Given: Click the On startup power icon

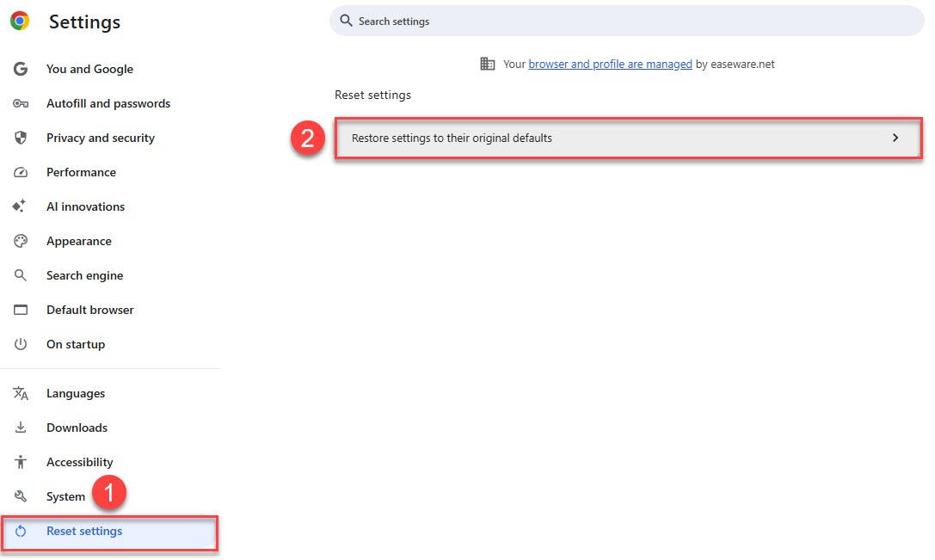Looking at the screenshot, I should (x=21, y=344).
